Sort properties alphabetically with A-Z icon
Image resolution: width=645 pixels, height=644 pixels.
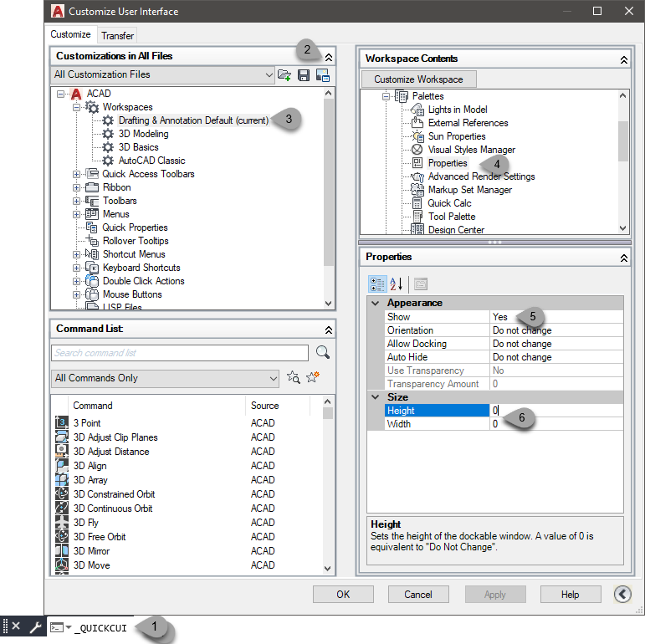click(x=397, y=284)
